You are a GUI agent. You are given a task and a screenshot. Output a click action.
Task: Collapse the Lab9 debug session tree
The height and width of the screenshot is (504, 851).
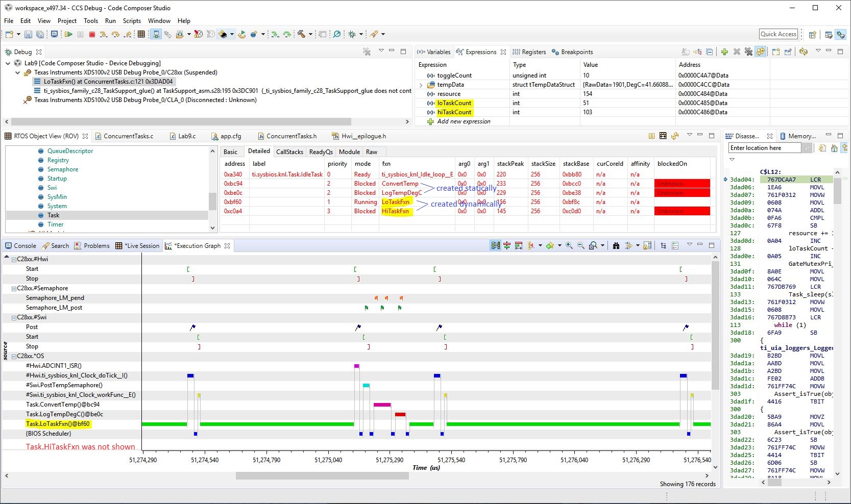click(x=8, y=63)
